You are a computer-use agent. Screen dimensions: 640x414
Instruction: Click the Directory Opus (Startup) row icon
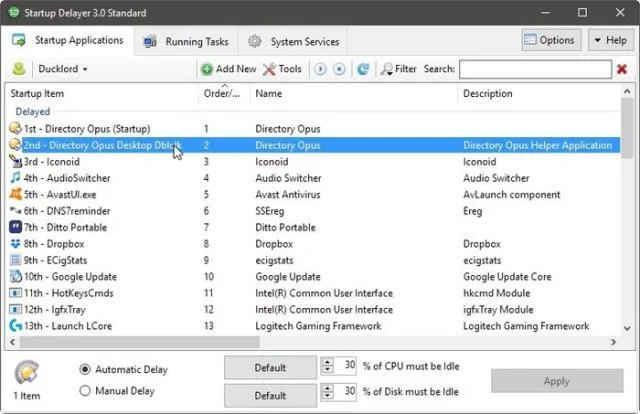pos(15,128)
